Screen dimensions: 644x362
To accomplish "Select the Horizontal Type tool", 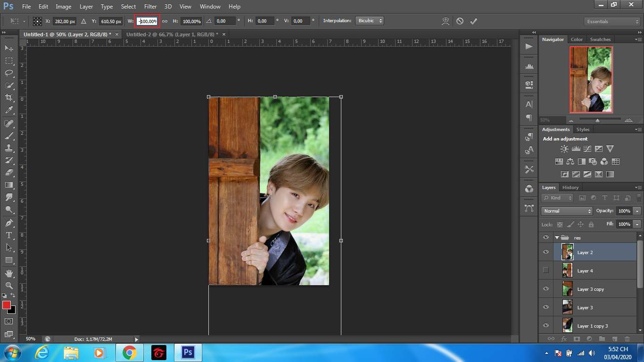I will click(9, 235).
